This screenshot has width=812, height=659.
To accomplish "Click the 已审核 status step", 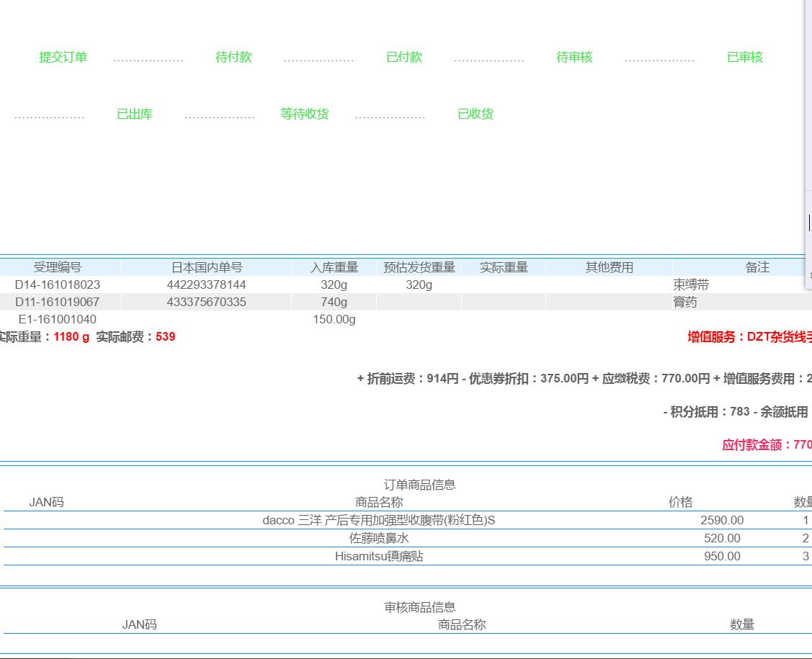I will [745, 57].
